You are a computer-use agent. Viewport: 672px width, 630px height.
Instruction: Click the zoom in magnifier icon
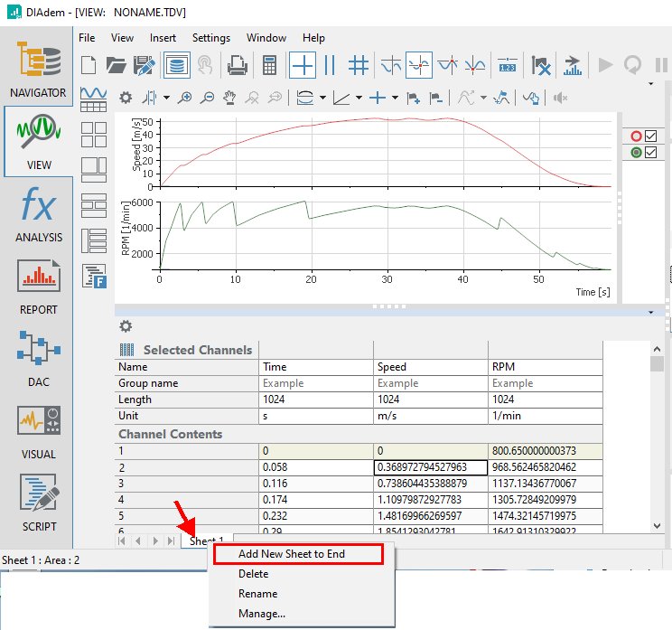[x=185, y=98]
